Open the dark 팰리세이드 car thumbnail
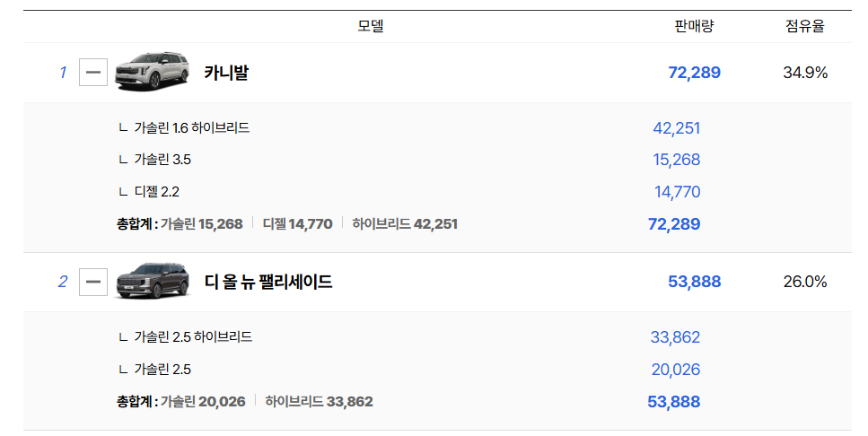 pyautogui.click(x=153, y=281)
